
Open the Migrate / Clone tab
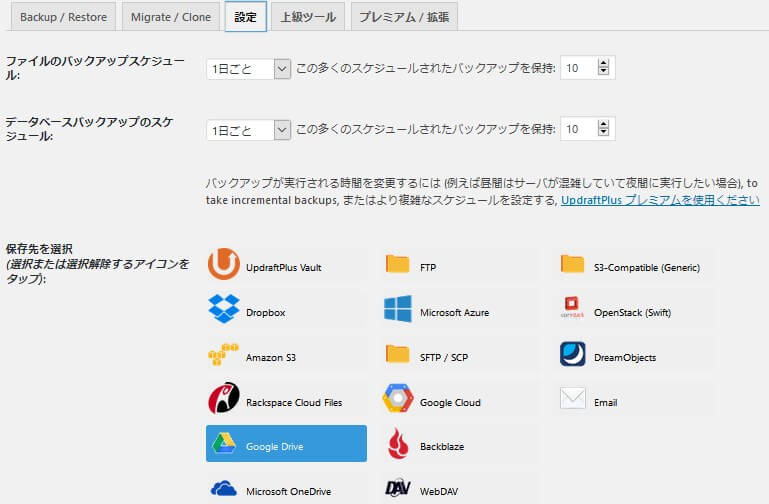(170, 17)
